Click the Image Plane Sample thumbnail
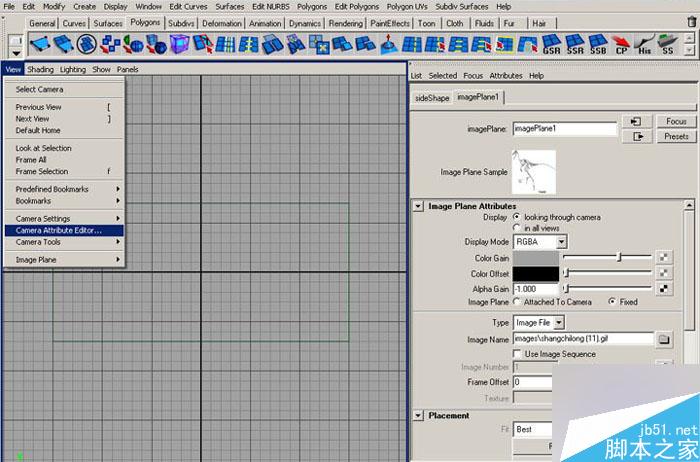The image size is (700, 462). [533, 172]
